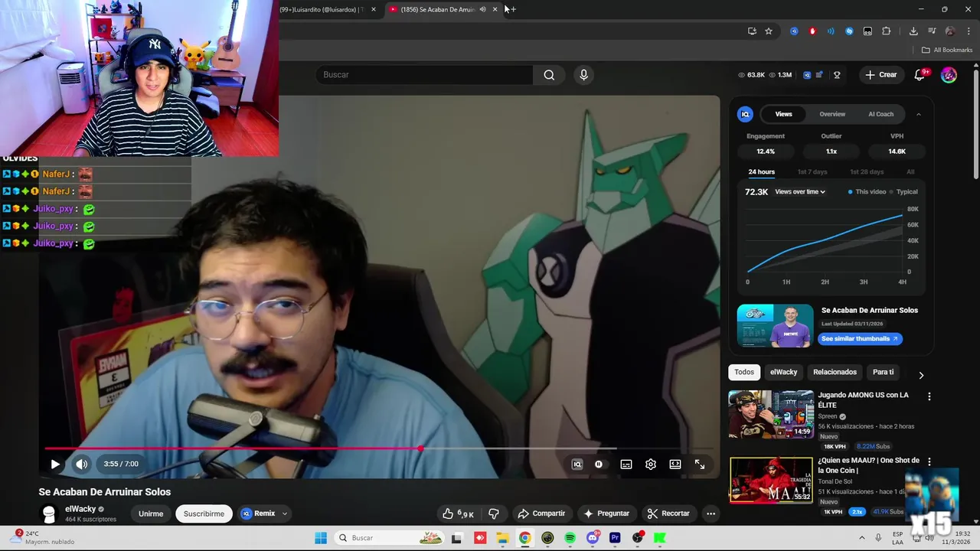Open more actions menu next to Recortar
The height and width of the screenshot is (551, 980).
710,514
